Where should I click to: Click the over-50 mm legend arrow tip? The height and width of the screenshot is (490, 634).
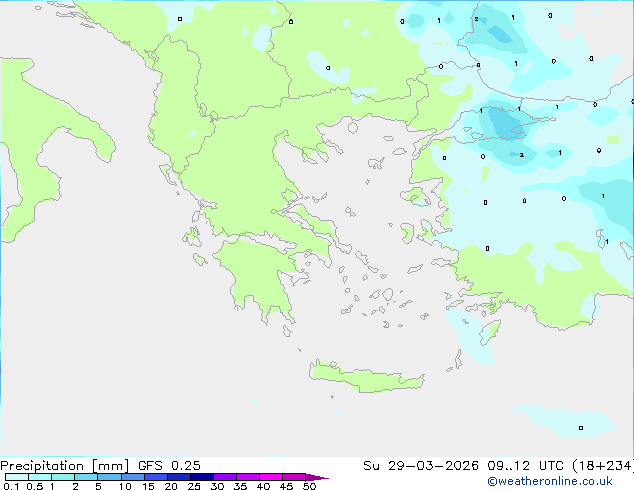click(x=317, y=477)
